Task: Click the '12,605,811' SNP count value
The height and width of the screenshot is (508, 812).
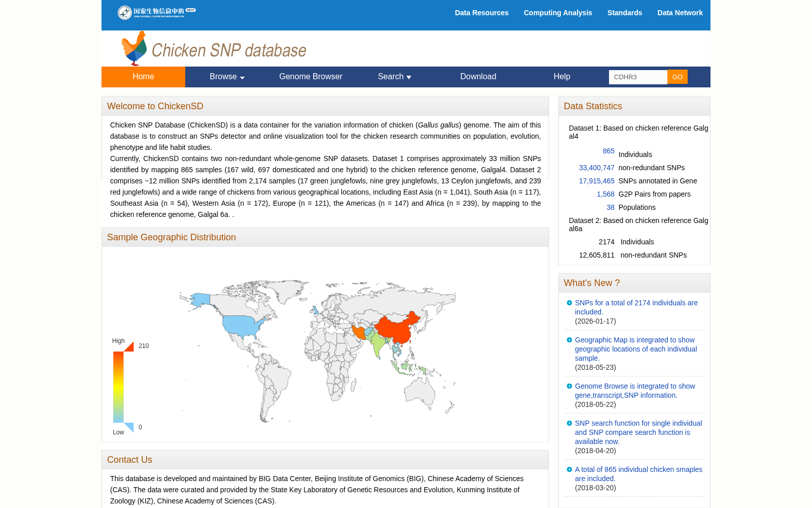Action: pyautogui.click(x=597, y=255)
